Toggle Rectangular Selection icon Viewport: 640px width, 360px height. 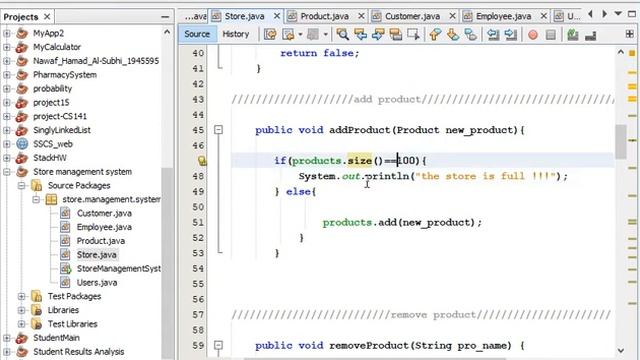point(413,35)
